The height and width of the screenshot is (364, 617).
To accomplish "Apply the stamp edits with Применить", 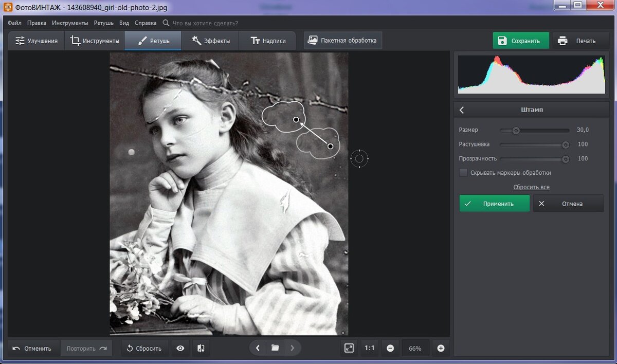I will (494, 203).
